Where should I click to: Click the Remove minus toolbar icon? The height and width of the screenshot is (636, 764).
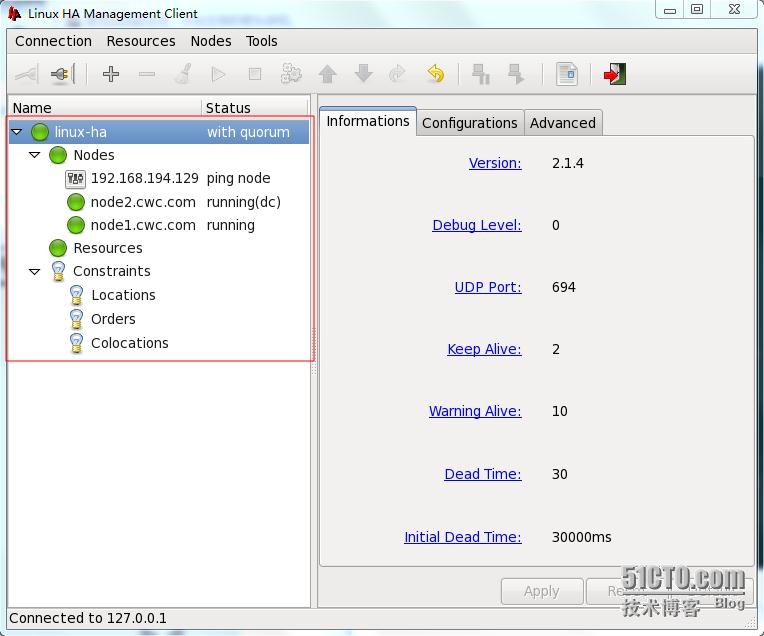point(147,75)
